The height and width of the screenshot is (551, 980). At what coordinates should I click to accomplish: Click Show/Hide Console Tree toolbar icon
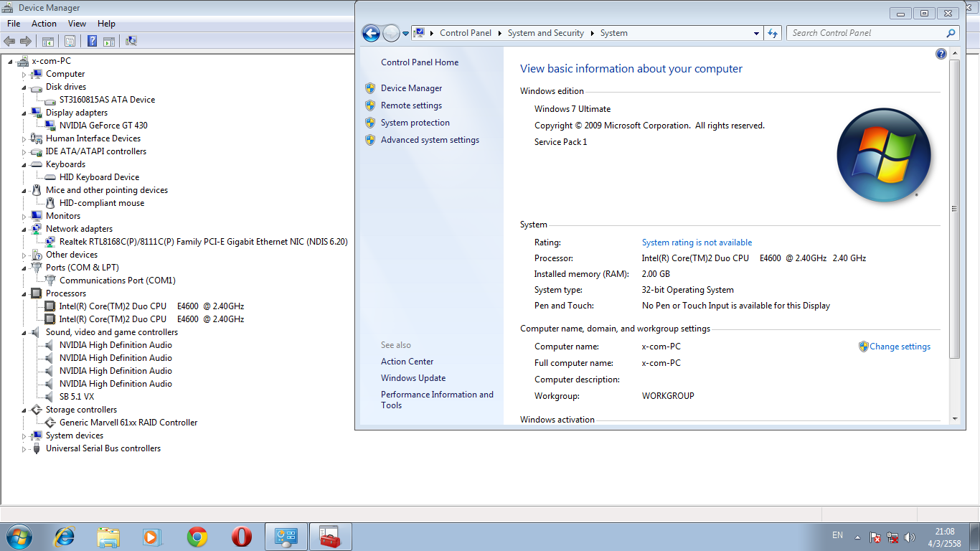(x=48, y=42)
